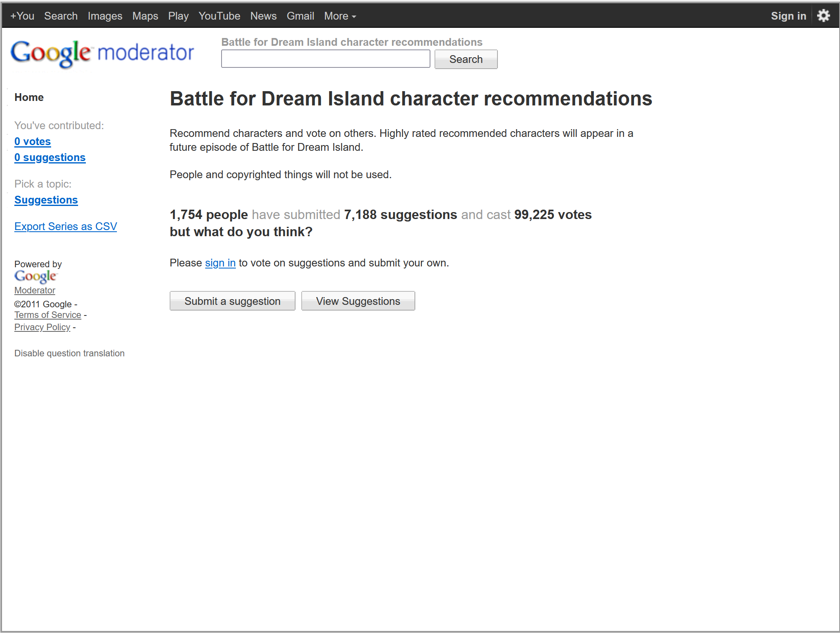Viewport: 840px width, 633px height.
Task: Open the 0 suggestions link
Action: [50, 157]
